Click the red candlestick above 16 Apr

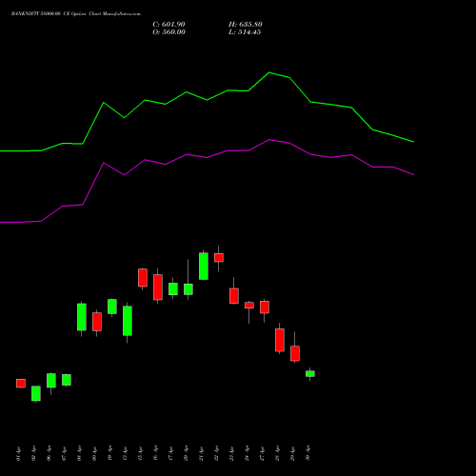158,288
